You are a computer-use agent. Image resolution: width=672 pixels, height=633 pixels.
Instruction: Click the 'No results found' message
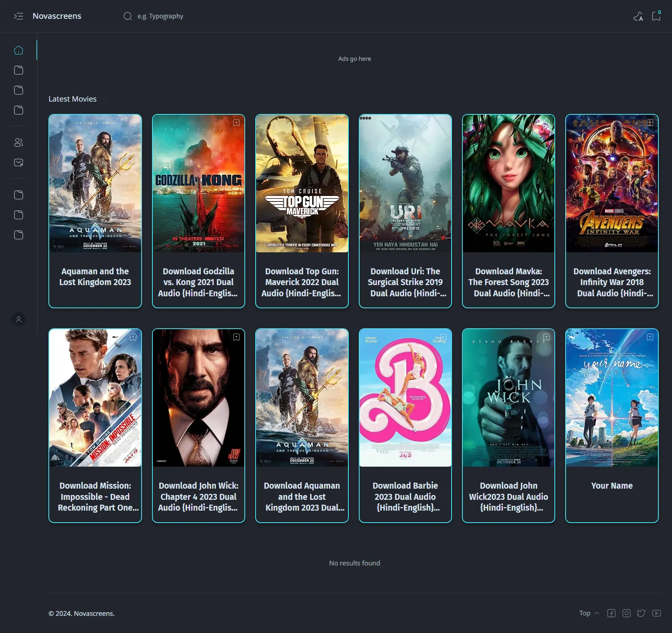click(x=354, y=563)
